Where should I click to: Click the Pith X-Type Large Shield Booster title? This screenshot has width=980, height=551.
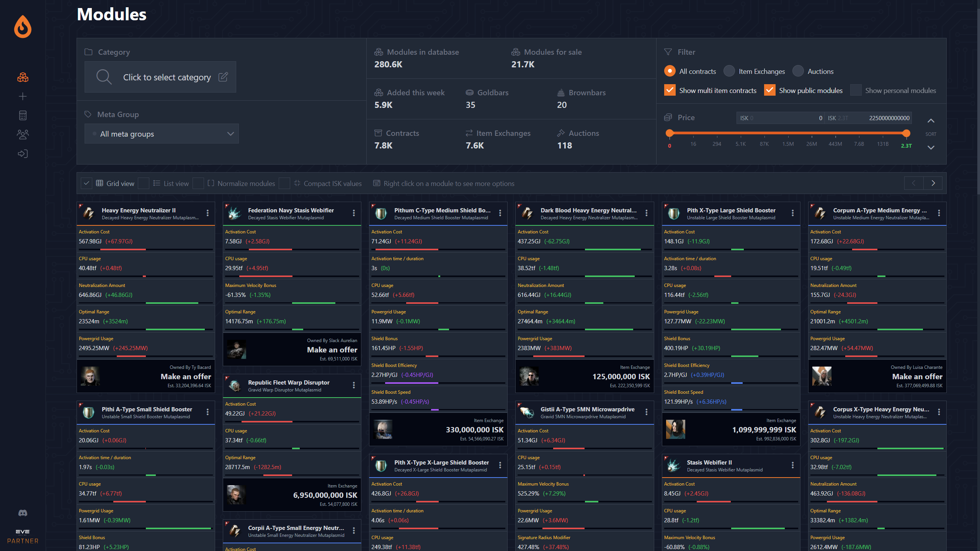[x=731, y=210]
